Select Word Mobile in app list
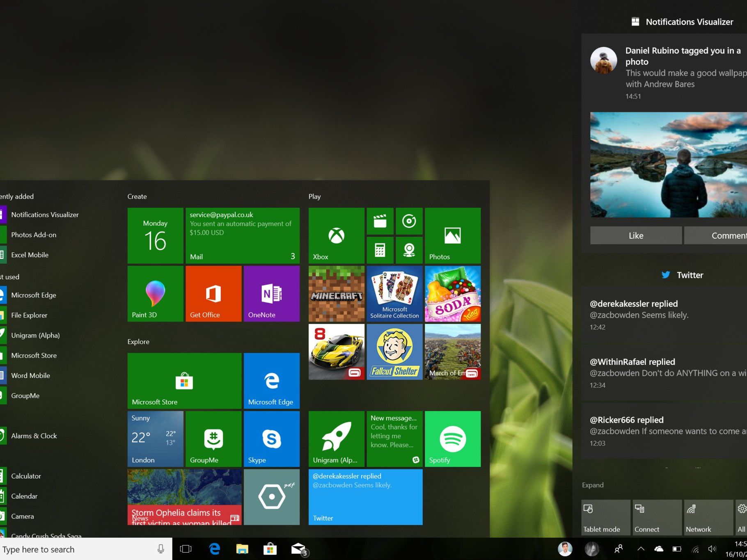 pyautogui.click(x=30, y=375)
